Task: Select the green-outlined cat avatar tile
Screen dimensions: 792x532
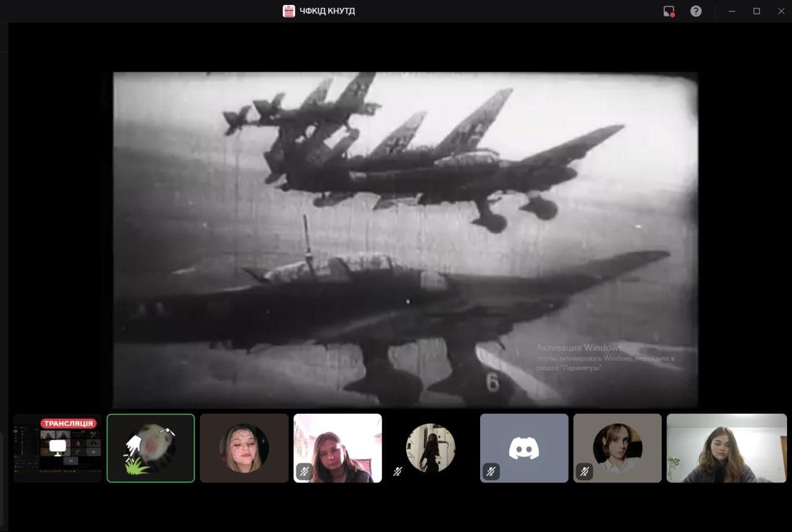Action: tap(150, 448)
